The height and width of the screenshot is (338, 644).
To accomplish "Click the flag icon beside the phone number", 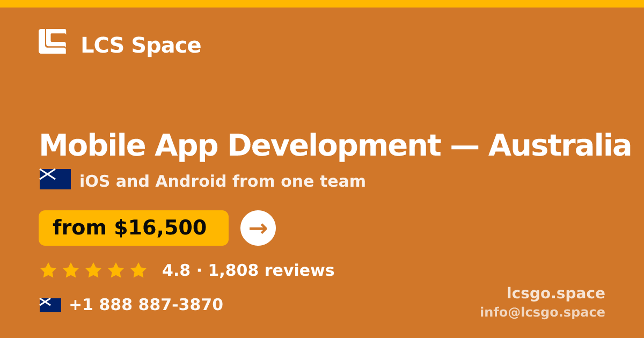I will pyautogui.click(x=50, y=305).
